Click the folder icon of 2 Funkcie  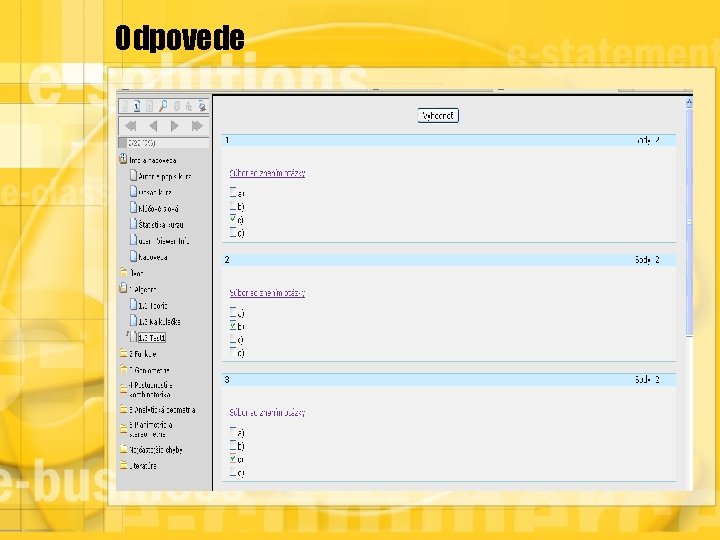124,353
